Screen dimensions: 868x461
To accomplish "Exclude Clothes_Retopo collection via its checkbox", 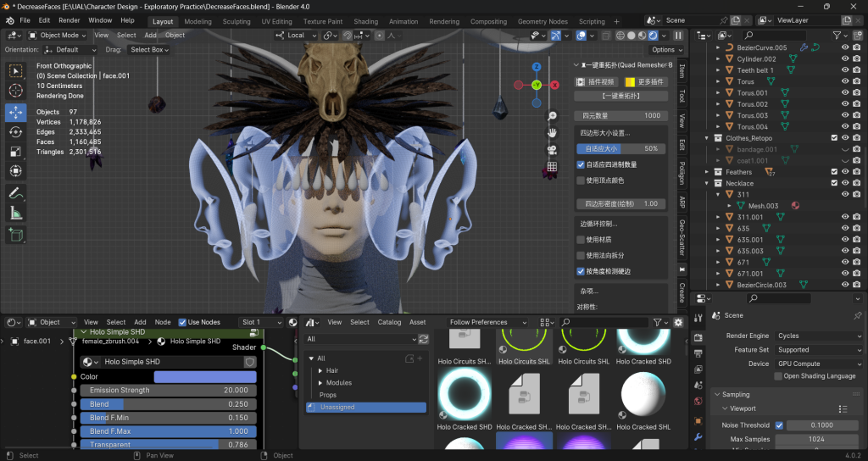I will (834, 138).
